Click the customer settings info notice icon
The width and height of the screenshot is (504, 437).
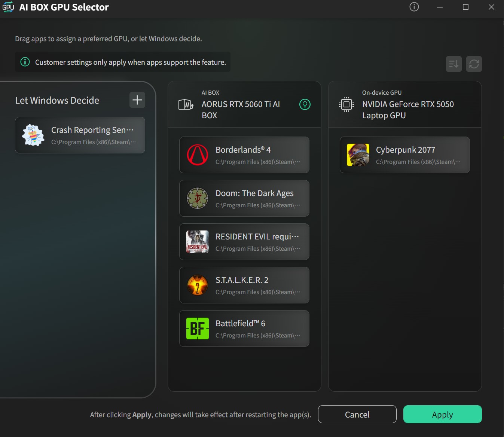coord(25,62)
